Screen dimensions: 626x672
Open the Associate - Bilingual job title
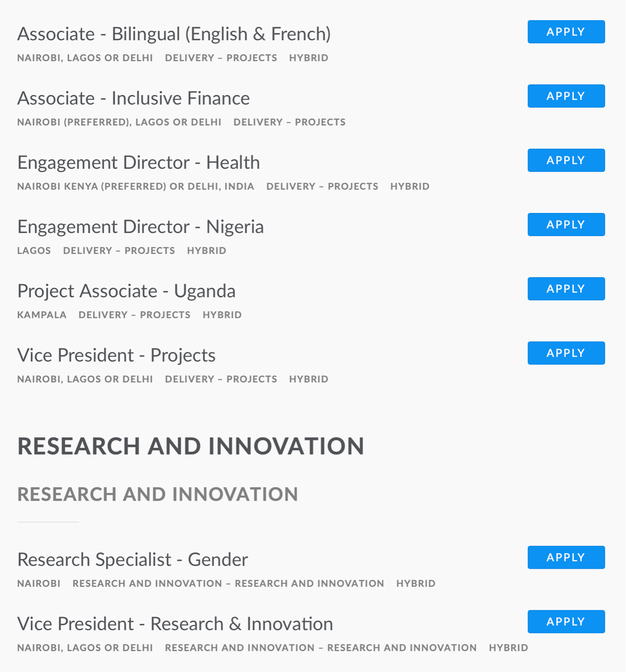[174, 34]
